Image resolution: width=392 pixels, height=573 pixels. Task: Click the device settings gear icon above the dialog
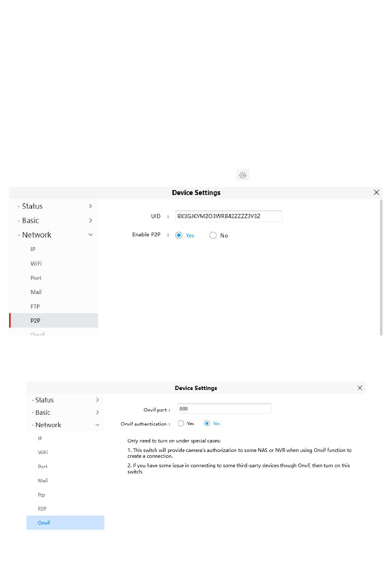(x=243, y=175)
